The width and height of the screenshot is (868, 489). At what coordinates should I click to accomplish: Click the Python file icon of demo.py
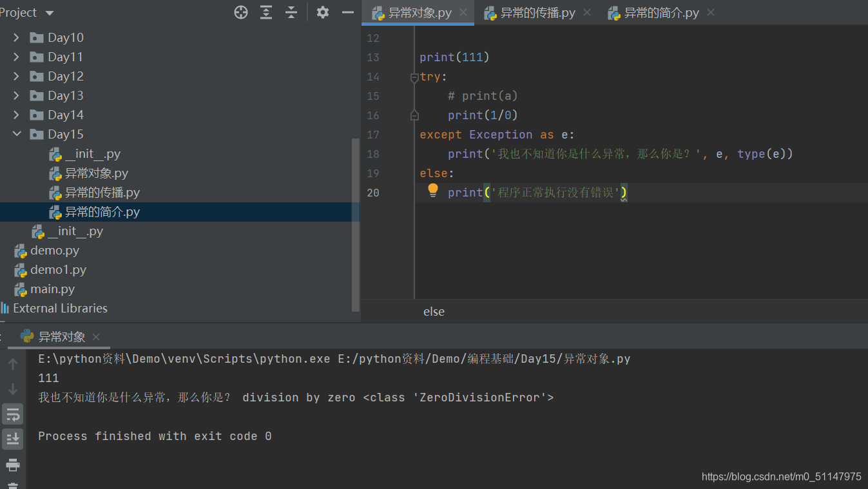pos(21,251)
